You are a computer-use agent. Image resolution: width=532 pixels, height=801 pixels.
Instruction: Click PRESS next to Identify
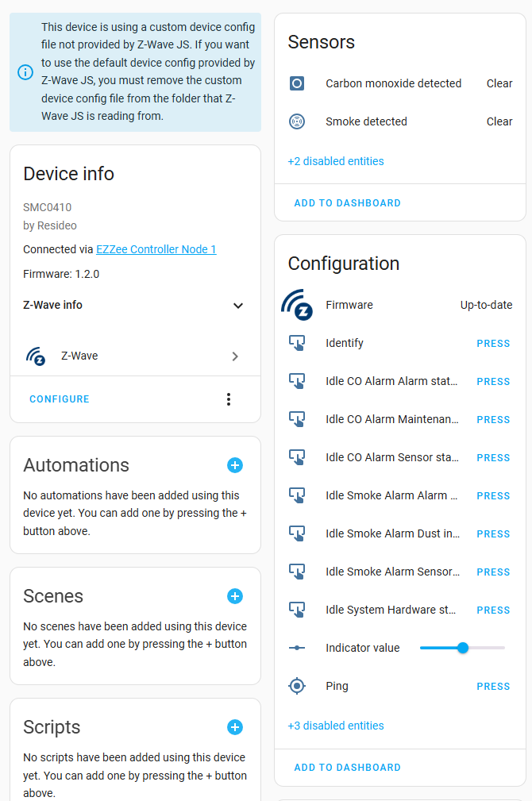click(493, 344)
